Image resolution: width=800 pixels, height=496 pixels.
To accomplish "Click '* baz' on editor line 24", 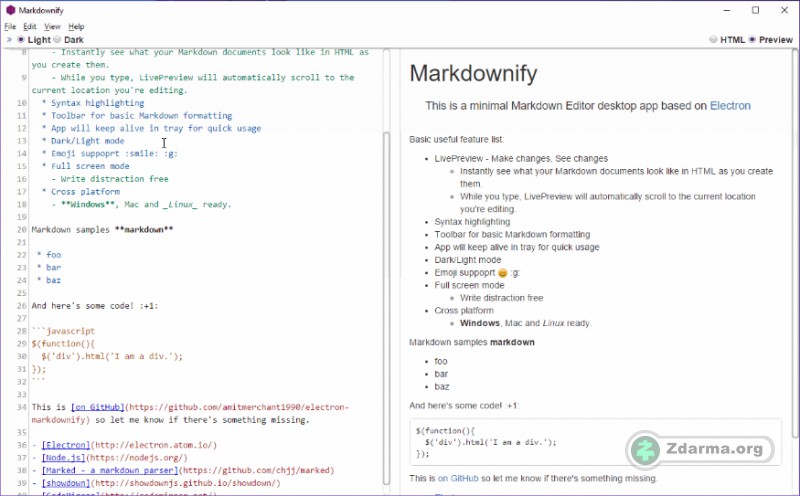I will (49, 280).
